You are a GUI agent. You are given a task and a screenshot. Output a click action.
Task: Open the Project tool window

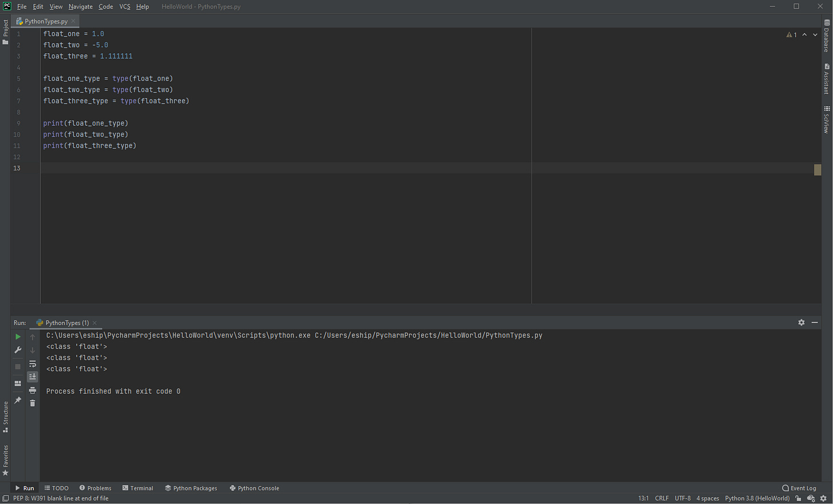5,32
